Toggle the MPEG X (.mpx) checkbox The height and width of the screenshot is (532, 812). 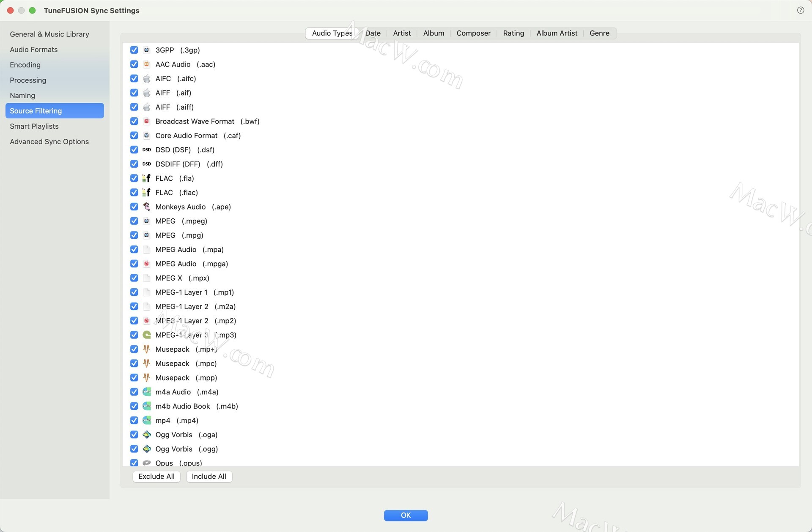click(134, 278)
